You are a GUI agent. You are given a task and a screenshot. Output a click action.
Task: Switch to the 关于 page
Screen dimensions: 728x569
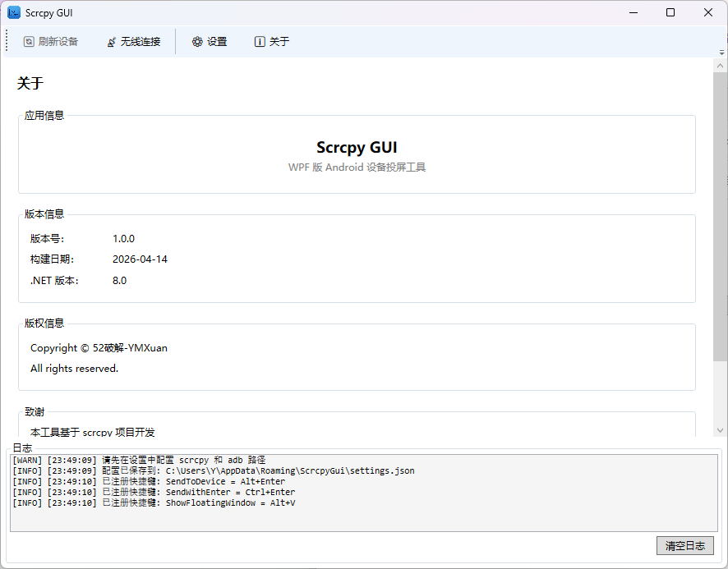(x=279, y=42)
